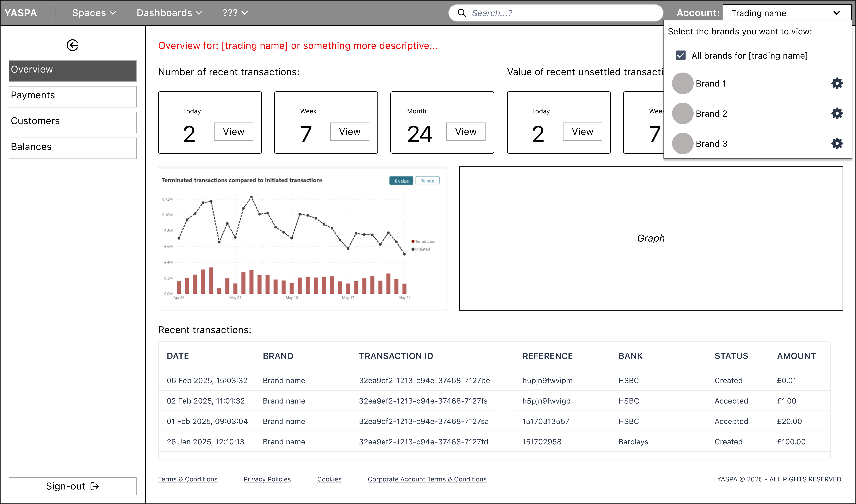
Task: Go to Payments in sidebar
Action: (72, 97)
